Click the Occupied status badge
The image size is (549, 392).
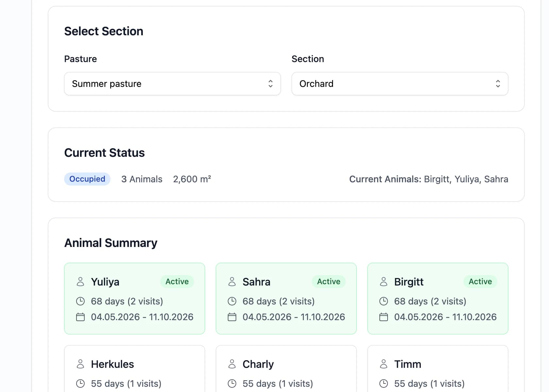[87, 179]
